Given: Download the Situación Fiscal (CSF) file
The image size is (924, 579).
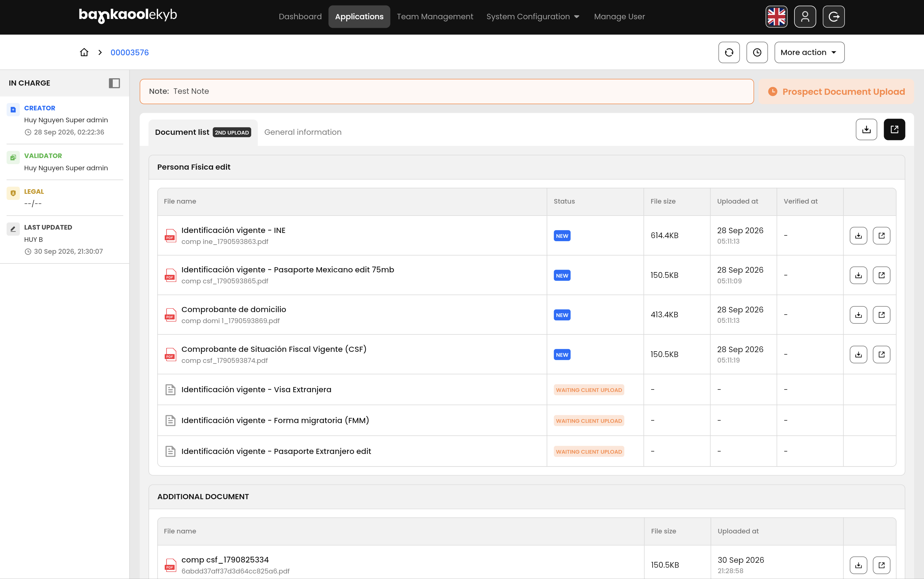Looking at the screenshot, I should click(859, 355).
